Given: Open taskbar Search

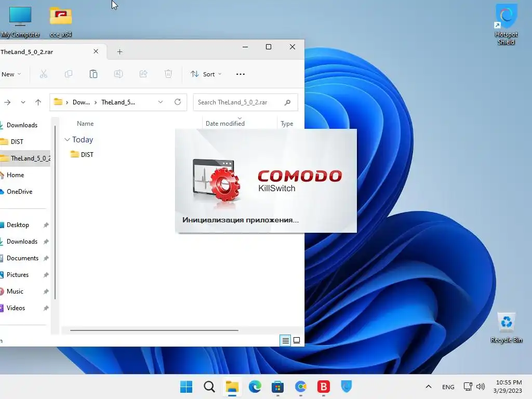Looking at the screenshot, I should pyautogui.click(x=209, y=387).
